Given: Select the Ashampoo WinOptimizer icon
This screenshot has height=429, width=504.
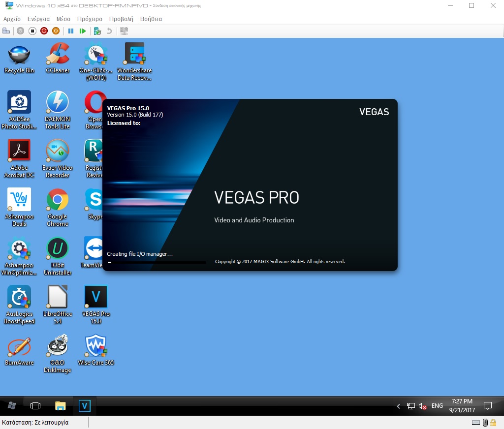Looking at the screenshot, I should click(x=19, y=256).
